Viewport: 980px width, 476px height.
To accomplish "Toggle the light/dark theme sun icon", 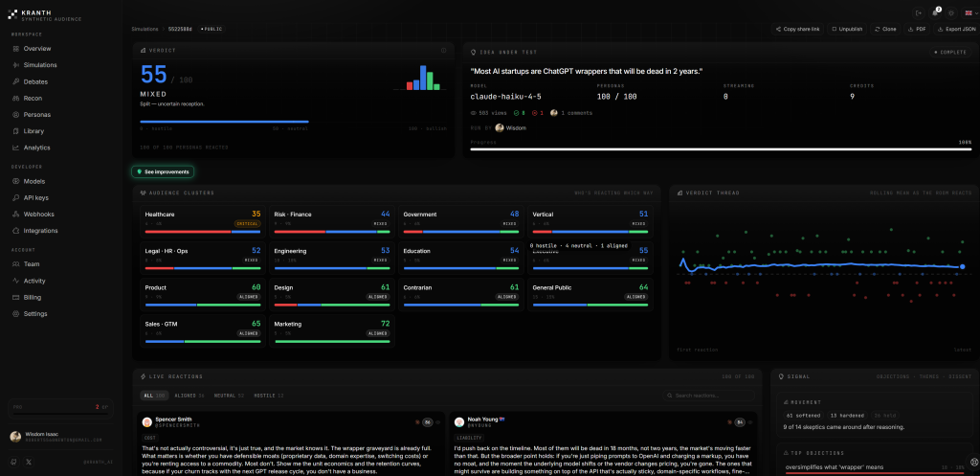I will tap(951, 12).
